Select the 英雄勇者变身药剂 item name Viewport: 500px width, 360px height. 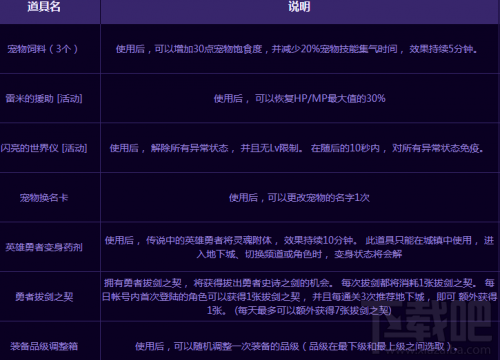coord(44,247)
